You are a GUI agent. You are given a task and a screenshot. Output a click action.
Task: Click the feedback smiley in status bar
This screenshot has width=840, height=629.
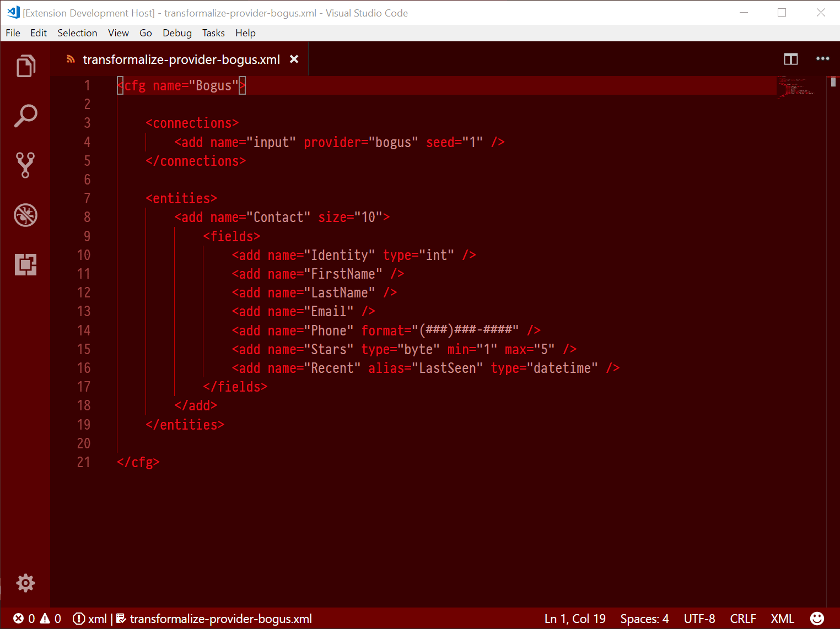click(x=817, y=619)
